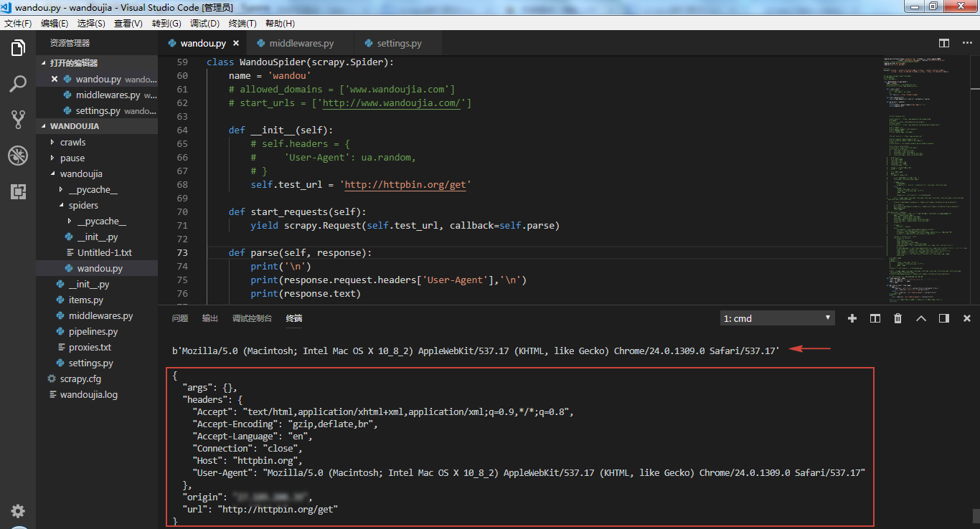Switch to the wandou.py editor tab
The width and height of the screenshot is (980, 529).
click(202, 43)
